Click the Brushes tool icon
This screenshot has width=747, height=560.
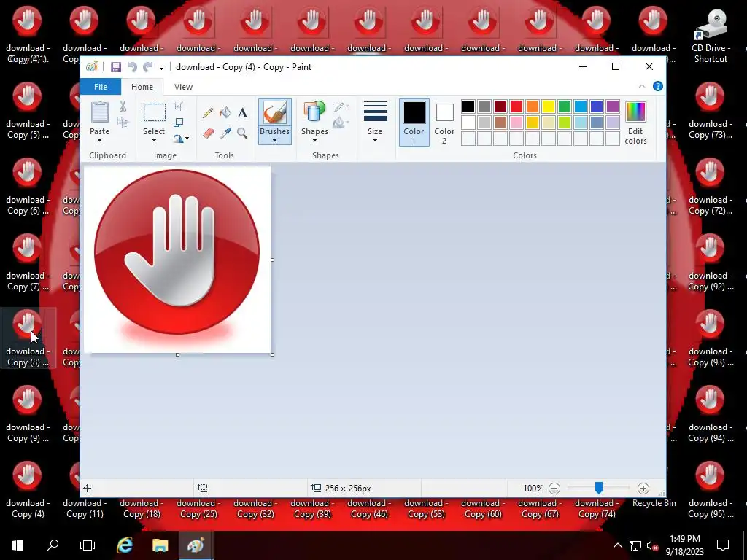point(274,113)
